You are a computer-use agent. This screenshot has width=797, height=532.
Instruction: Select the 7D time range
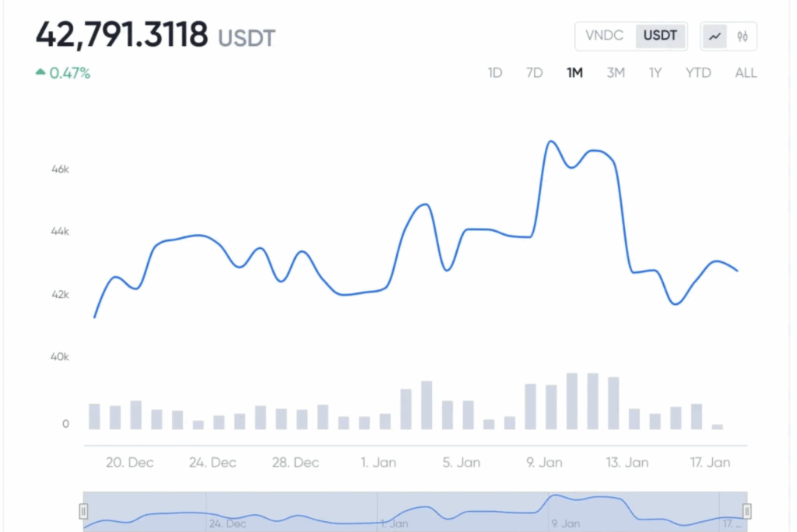(x=534, y=73)
